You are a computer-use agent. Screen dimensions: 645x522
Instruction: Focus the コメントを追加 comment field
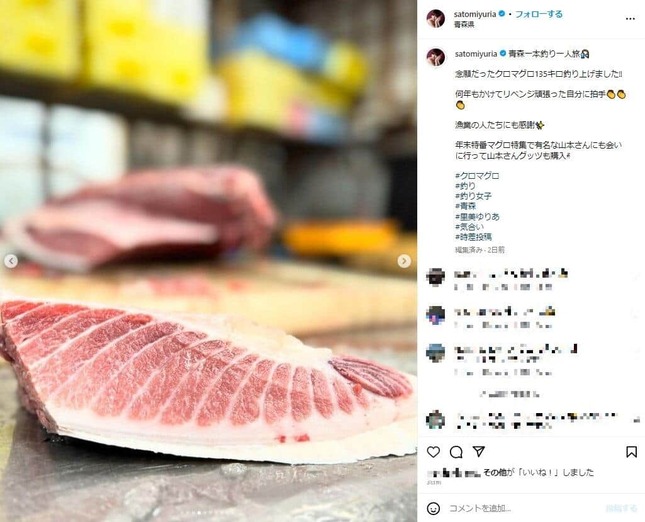click(522, 508)
